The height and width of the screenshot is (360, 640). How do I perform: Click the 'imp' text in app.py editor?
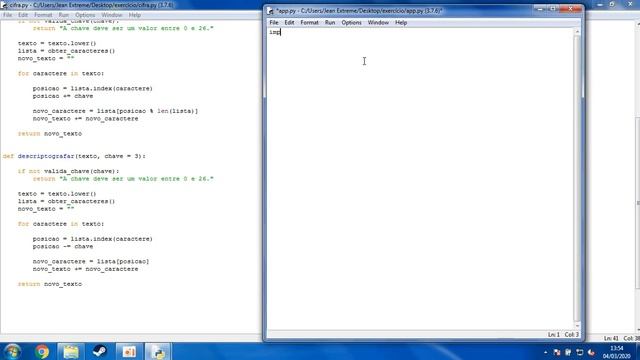275,32
